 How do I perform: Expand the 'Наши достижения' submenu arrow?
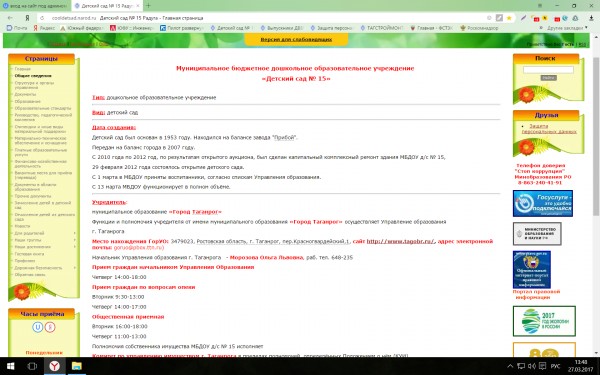(75, 247)
